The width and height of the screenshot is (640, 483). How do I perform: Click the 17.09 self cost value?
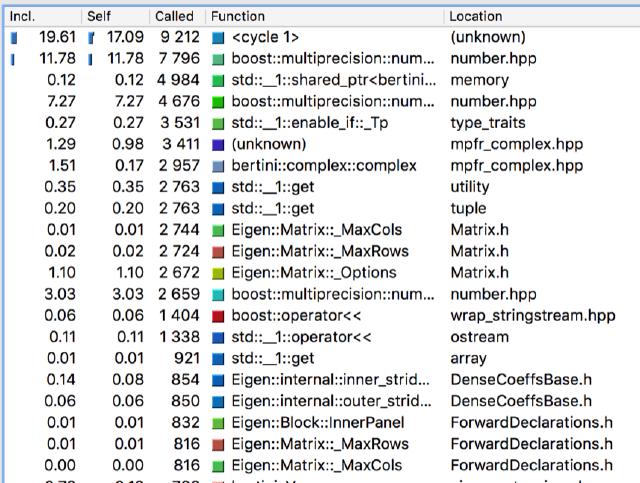tap(125, 37)
